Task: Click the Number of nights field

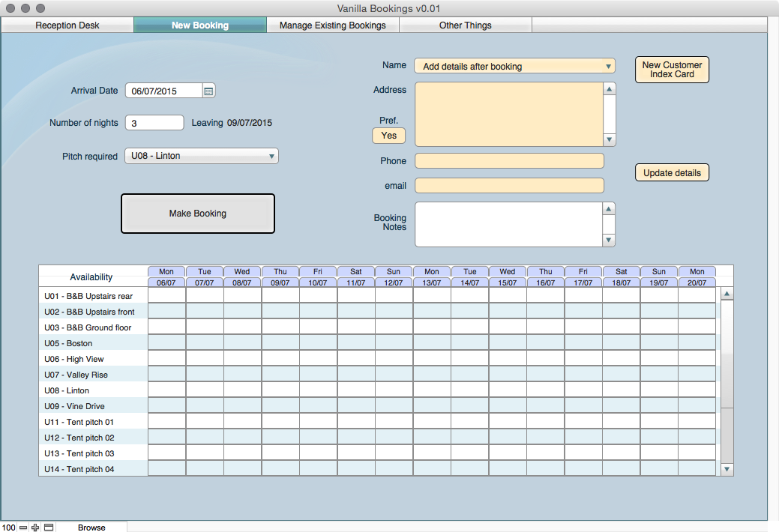Action: [x=154, y=123]
